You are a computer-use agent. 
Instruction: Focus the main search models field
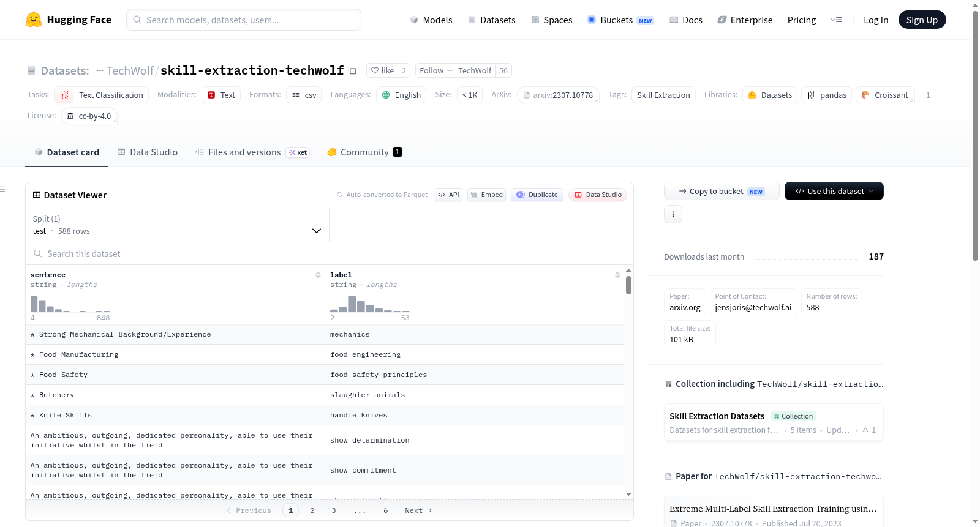[x=244, y=20]
